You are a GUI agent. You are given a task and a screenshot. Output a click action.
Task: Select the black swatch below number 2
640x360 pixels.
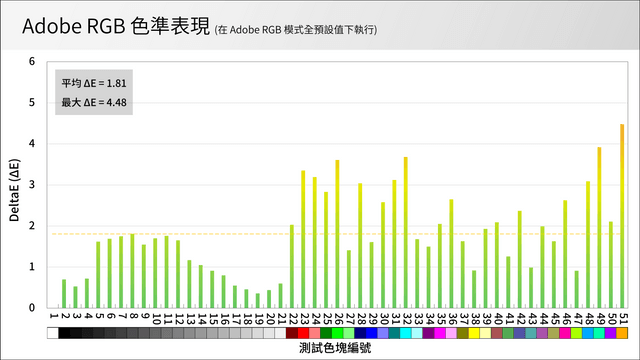[x=64, y=333]
